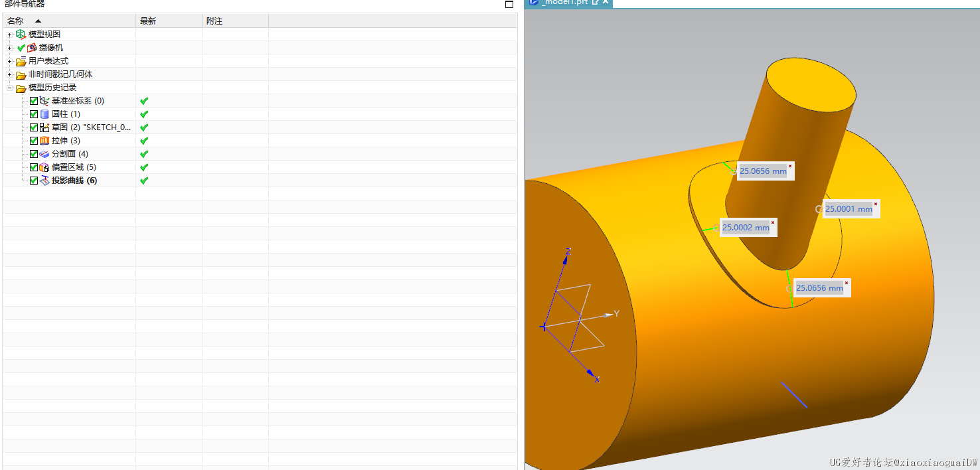This screenshot has width=980, height=470.
Task: Select the 分割面 (4) feature name
Action: click(x=70, y=154)
